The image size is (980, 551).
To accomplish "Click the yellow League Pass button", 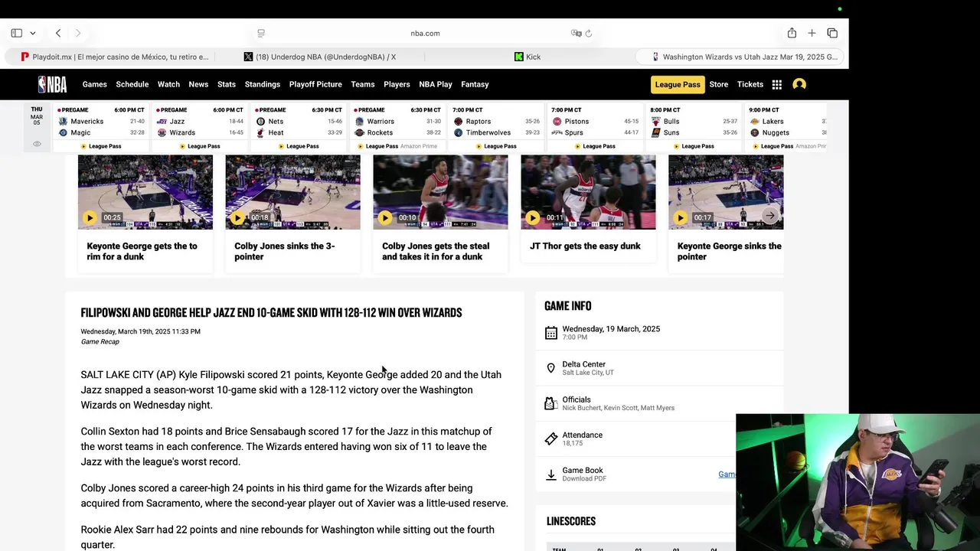I will click(x=678, y=84).
